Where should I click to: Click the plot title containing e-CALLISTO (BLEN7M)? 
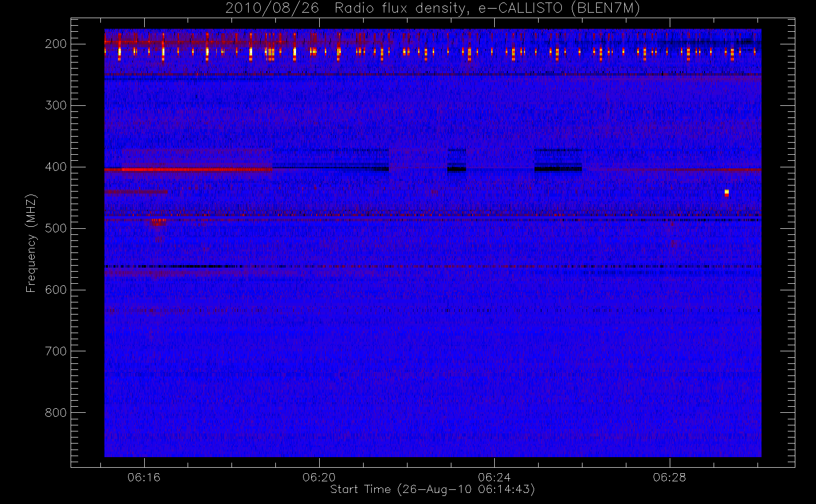click(432, 8)
